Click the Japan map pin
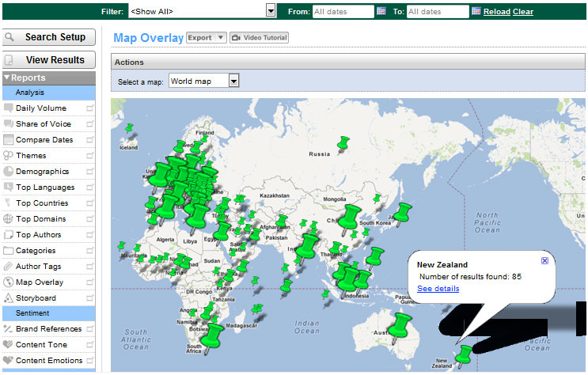The width and height of the screenshot is (588, 375). tap(403, 213)
